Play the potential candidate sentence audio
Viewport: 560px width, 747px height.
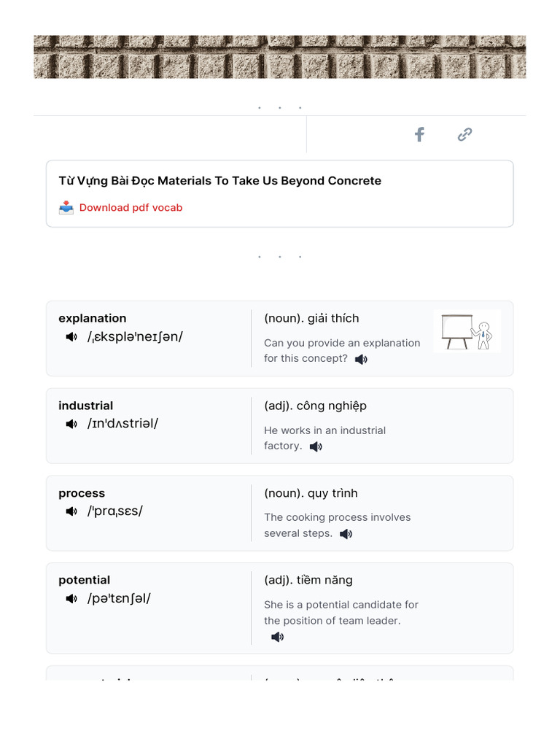click(x=277, y=637)
